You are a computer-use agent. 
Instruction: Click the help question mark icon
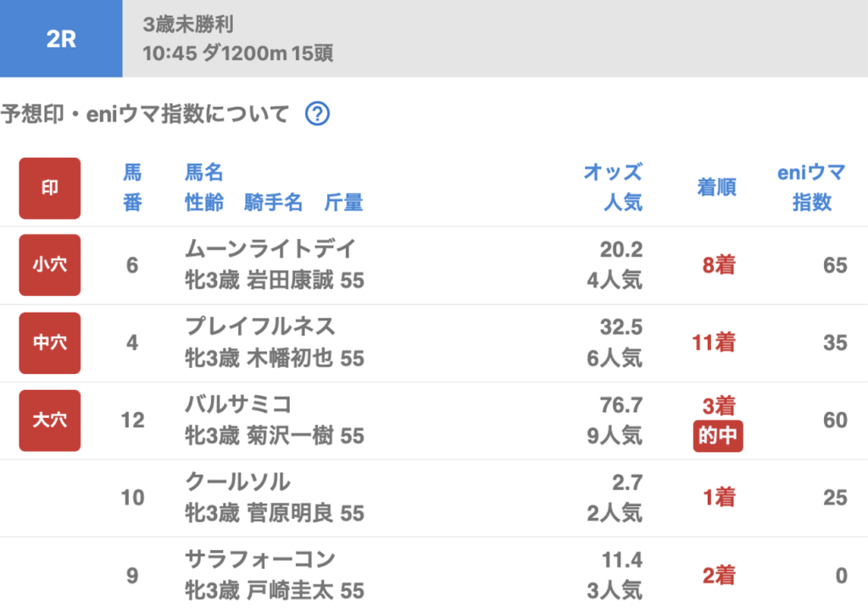click(x=317, y=114)
